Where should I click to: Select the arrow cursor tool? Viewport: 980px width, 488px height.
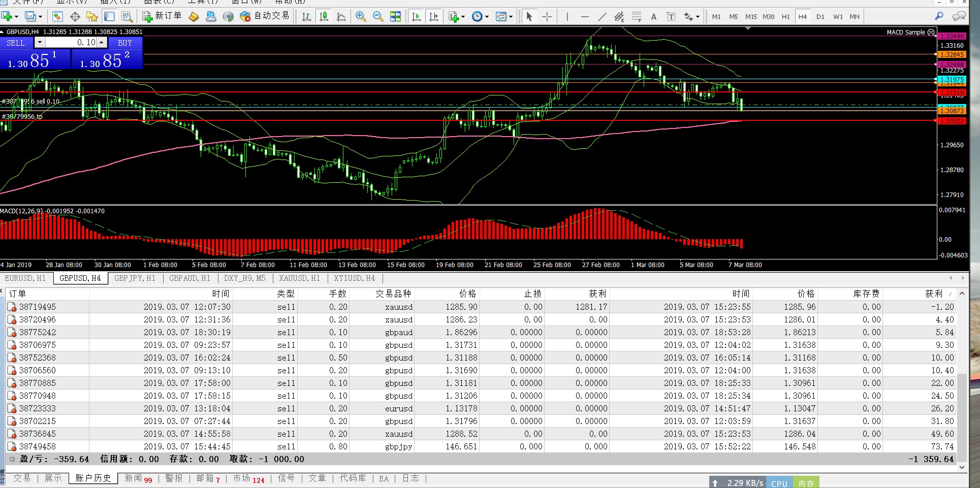click(529, 16)
